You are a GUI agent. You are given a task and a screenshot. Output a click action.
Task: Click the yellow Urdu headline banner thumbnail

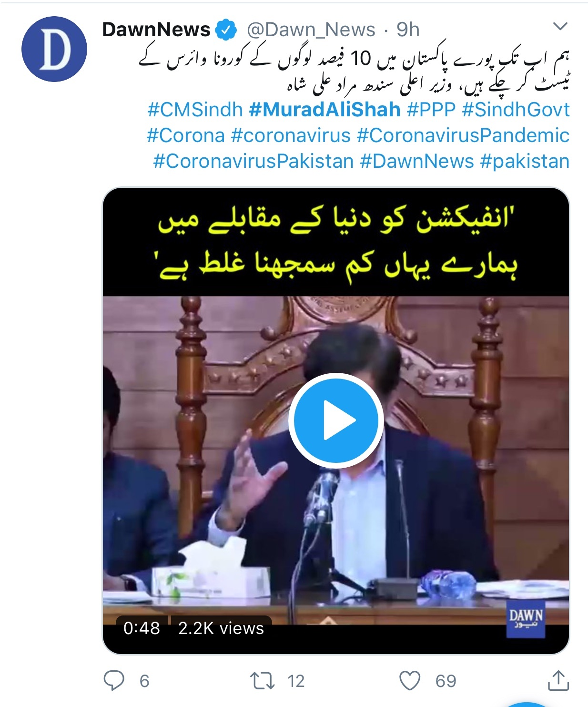(x=336, y=242)
